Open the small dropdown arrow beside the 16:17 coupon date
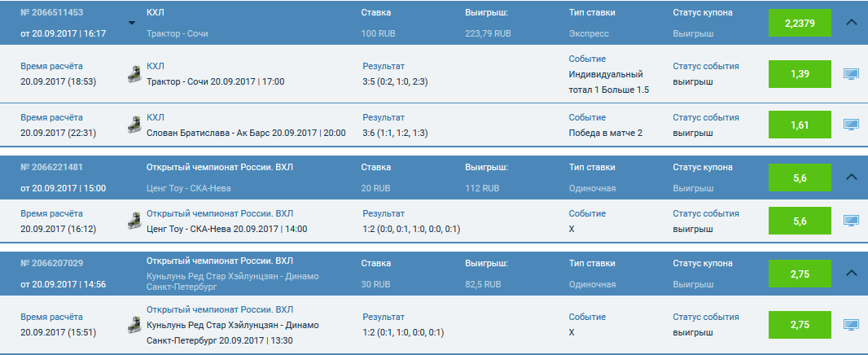The width and height of the screenshot is (868, 355). (132, 23)
